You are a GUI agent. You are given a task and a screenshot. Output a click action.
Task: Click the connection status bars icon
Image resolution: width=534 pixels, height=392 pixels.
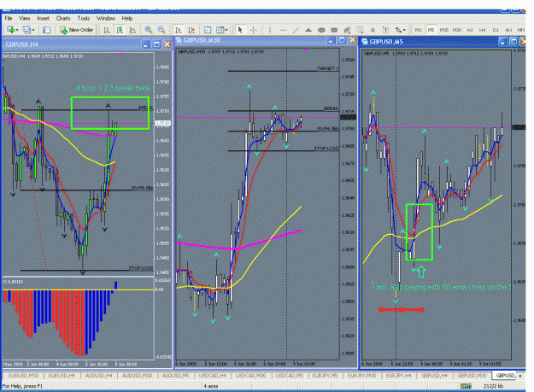[x=466, y=386]
